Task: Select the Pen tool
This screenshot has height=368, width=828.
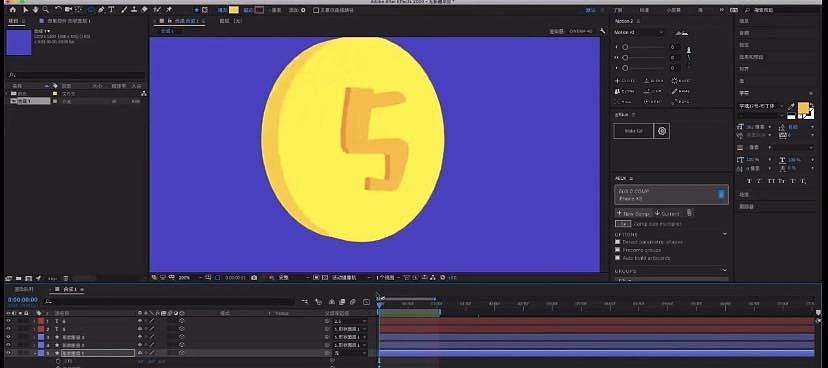Action: tap(101, 10)
